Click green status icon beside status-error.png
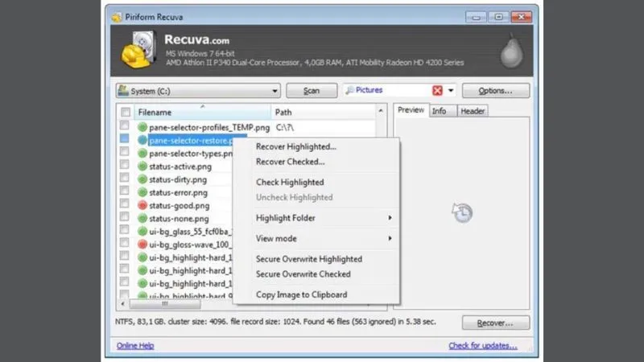 click(142, 192)
